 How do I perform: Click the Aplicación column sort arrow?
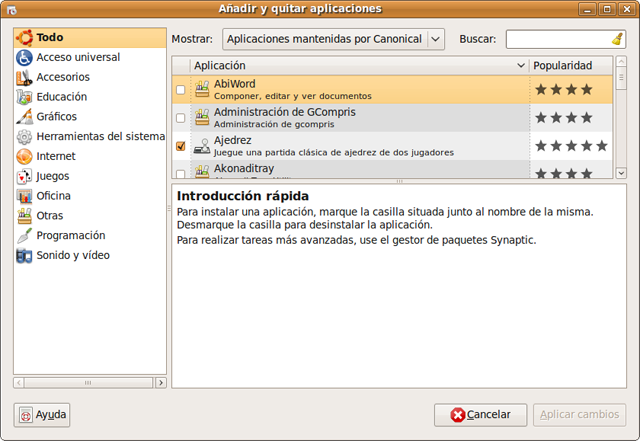(x=520, y=65)
